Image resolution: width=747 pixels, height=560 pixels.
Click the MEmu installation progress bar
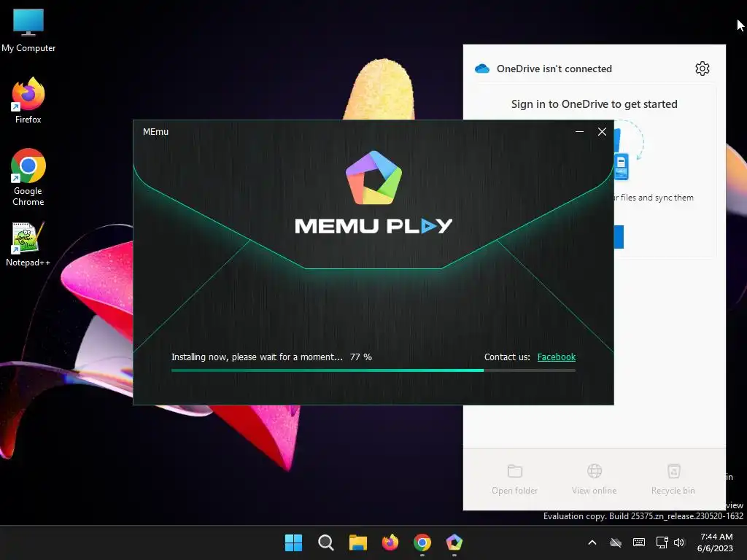(x=373, y=370)
